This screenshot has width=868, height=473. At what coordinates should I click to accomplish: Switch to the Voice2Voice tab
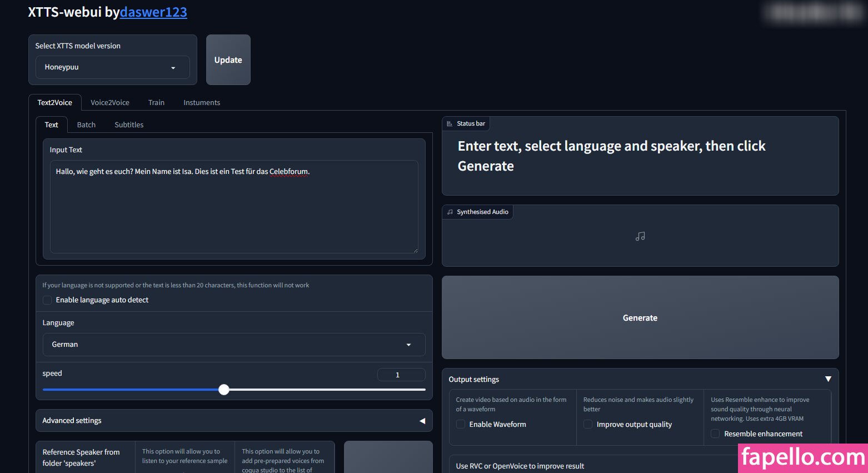110,103
